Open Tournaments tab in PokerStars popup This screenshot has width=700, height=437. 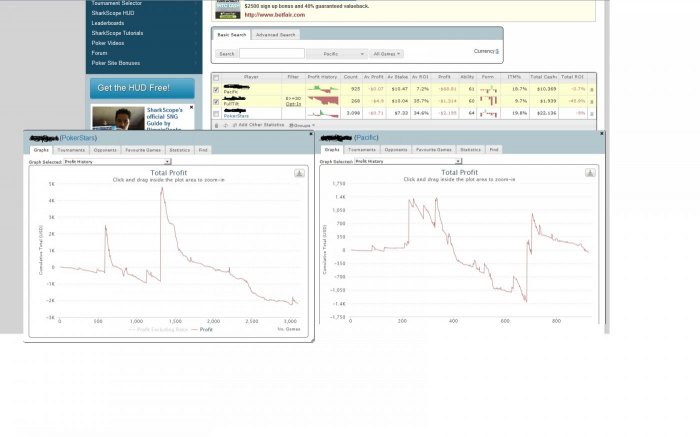71,150
